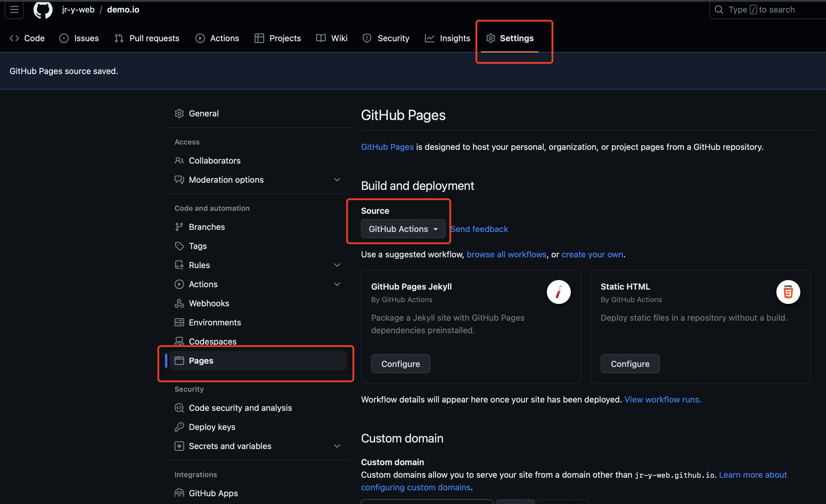Switch to the Issues tab
Image resolution: width=826 pixels, height=504 pixels.
point(79,38)
